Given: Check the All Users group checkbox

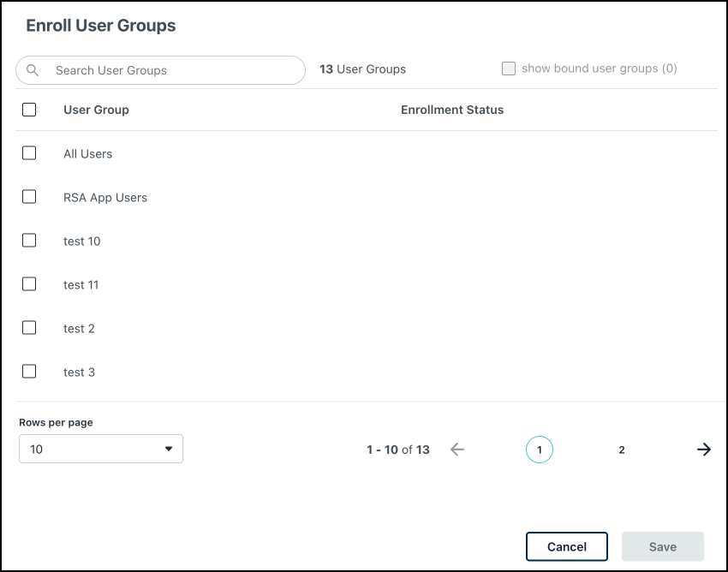Looking at the screenshot, I should tap(28, 152).
